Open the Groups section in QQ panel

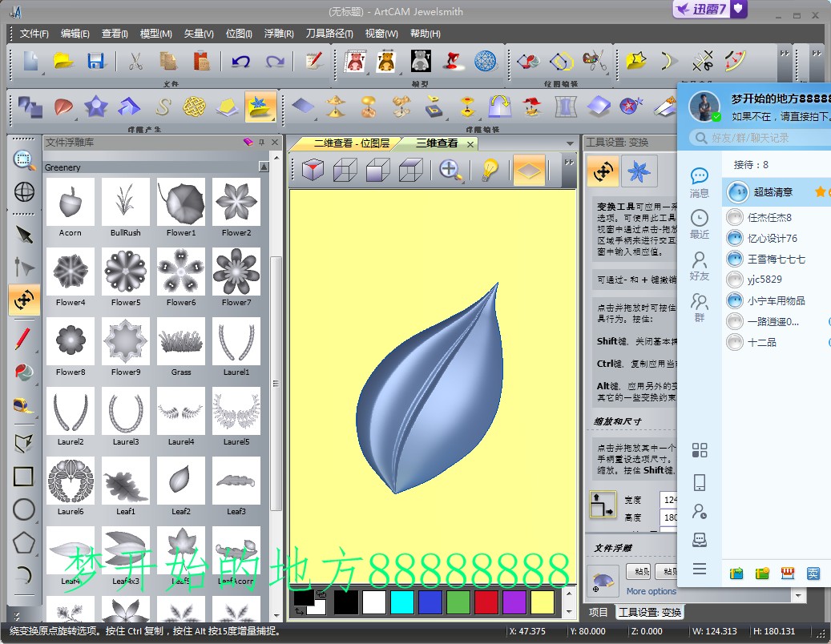point(699,308)
